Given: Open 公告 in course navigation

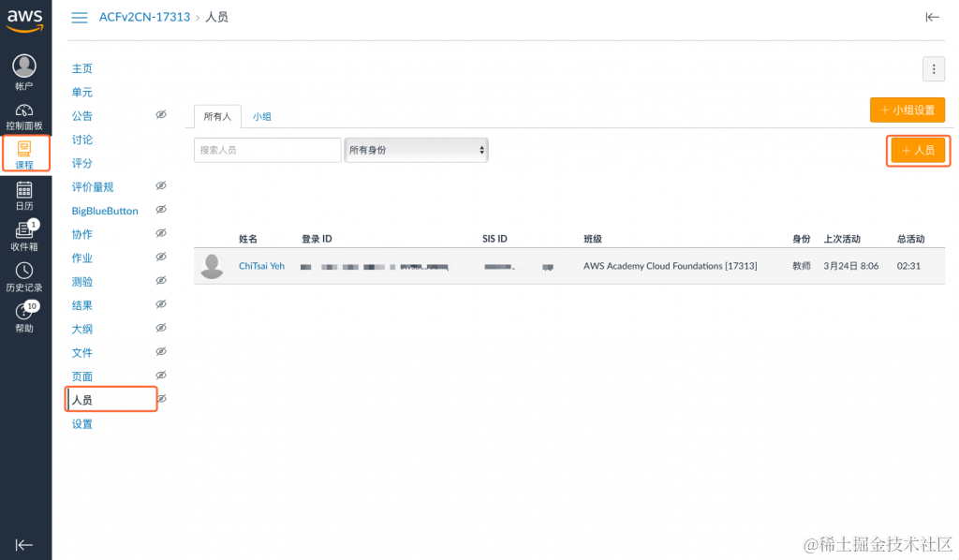Looking at the screenshot, I should pyautogui.click(x=82, y=115).
